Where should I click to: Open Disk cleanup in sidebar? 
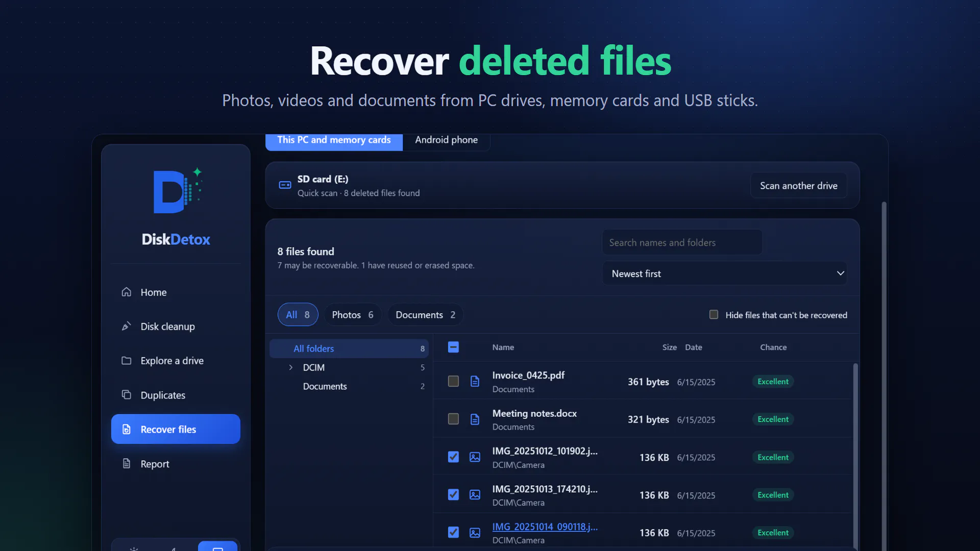coord(176,327)
